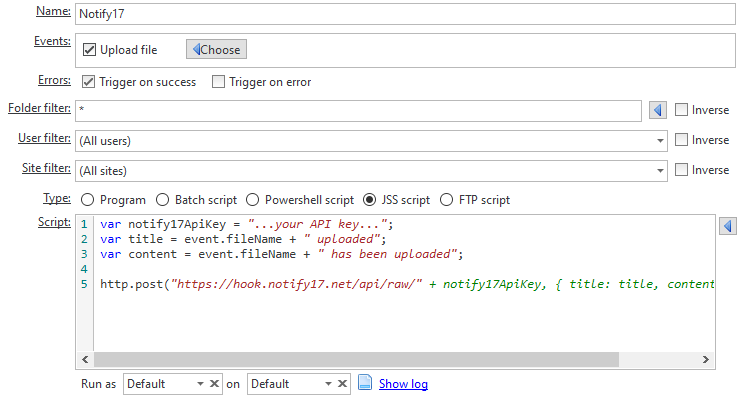Click the log document icon

coord(365,383)
